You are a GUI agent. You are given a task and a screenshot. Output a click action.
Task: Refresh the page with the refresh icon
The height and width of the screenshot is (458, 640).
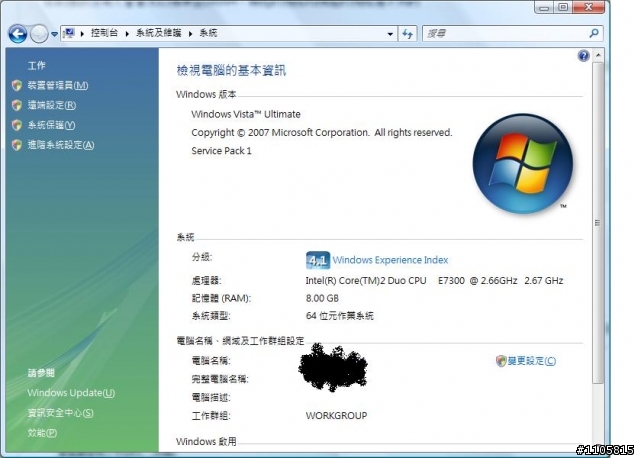coord(407,34)
